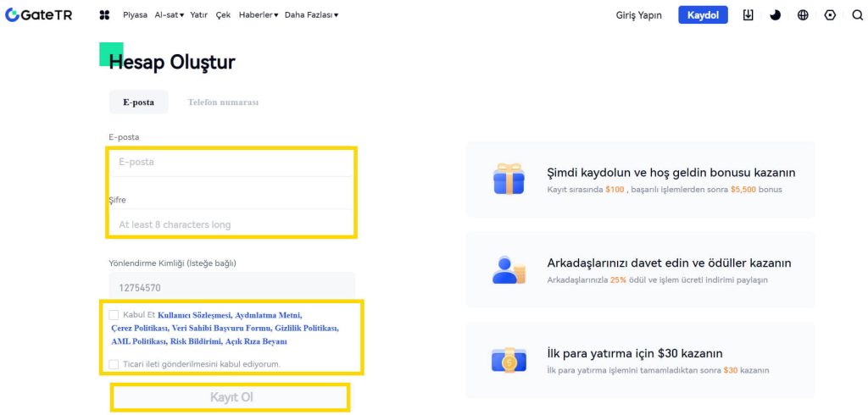This screenshot has height=415, width=868.
Task: Click the Hesap Oluştur heading
Action: click(172, 62)
